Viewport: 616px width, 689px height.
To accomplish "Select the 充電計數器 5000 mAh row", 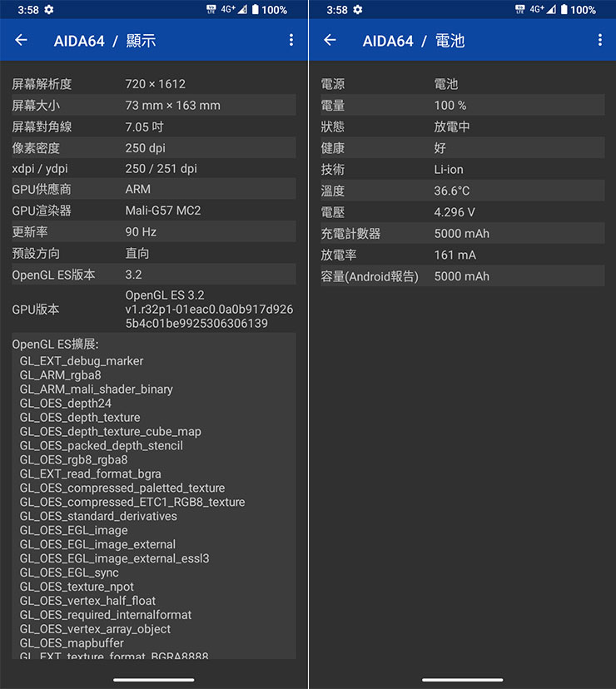I will [462, 233].
